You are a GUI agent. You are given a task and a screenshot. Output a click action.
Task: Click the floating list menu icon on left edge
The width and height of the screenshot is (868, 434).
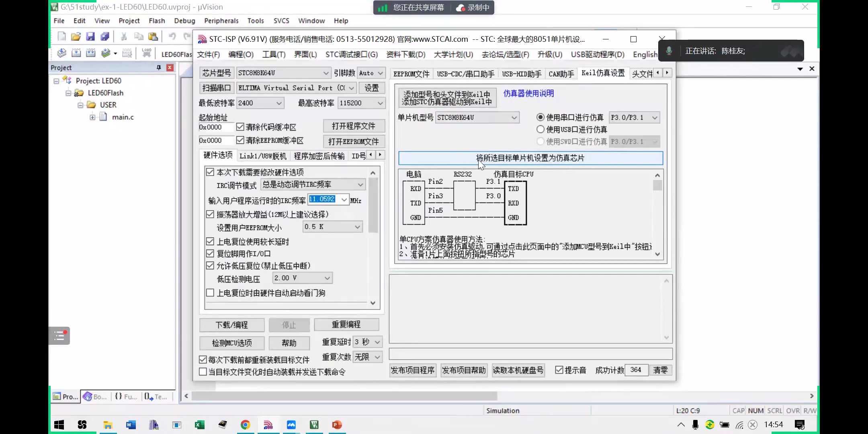59,336
